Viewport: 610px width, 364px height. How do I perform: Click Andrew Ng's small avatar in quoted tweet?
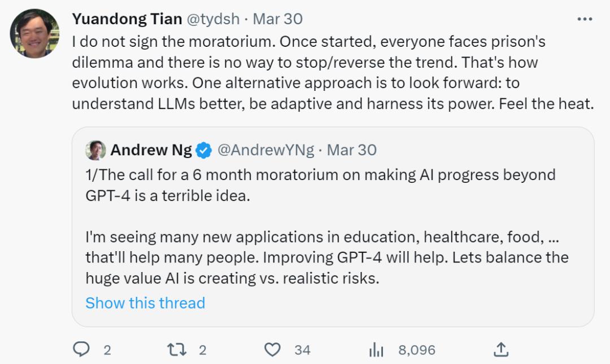95,150
